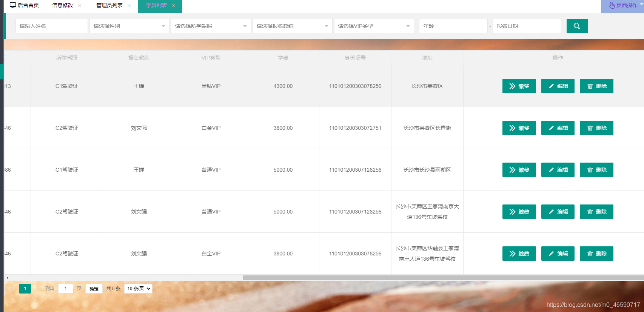Click the 请输入姓名 input field

(52, 26)
